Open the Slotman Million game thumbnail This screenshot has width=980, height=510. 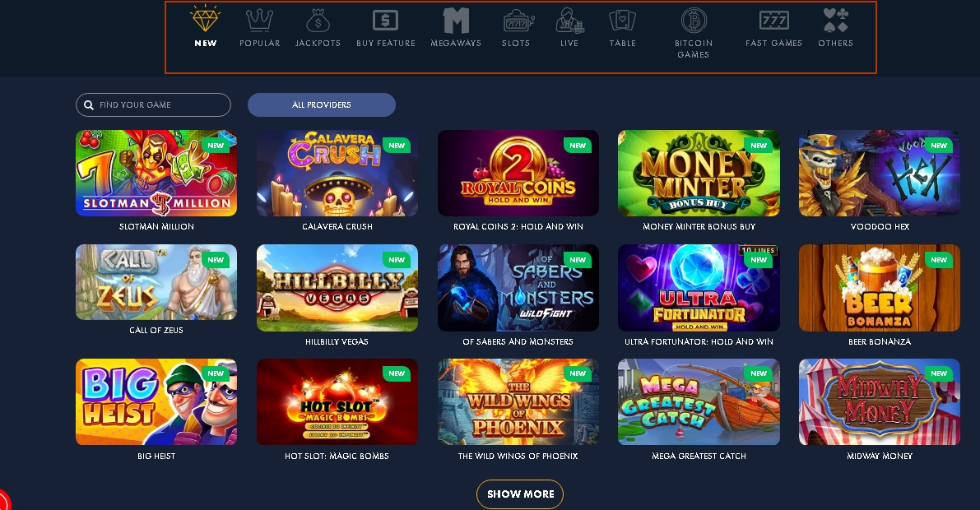(156, 173)
